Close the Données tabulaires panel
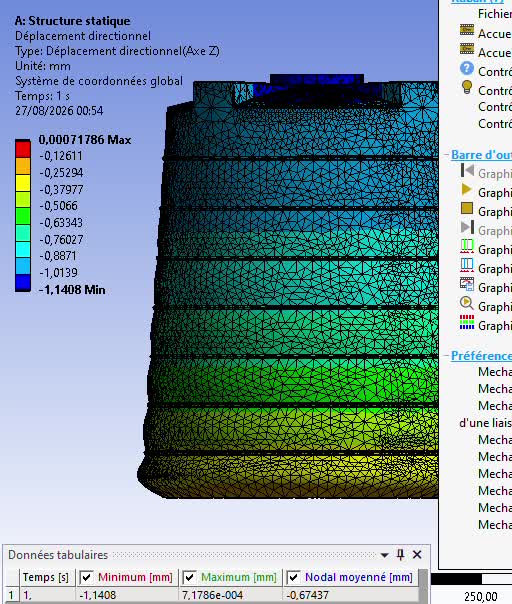This screenshot has height=604, width=512. click(x=417, y=555)
